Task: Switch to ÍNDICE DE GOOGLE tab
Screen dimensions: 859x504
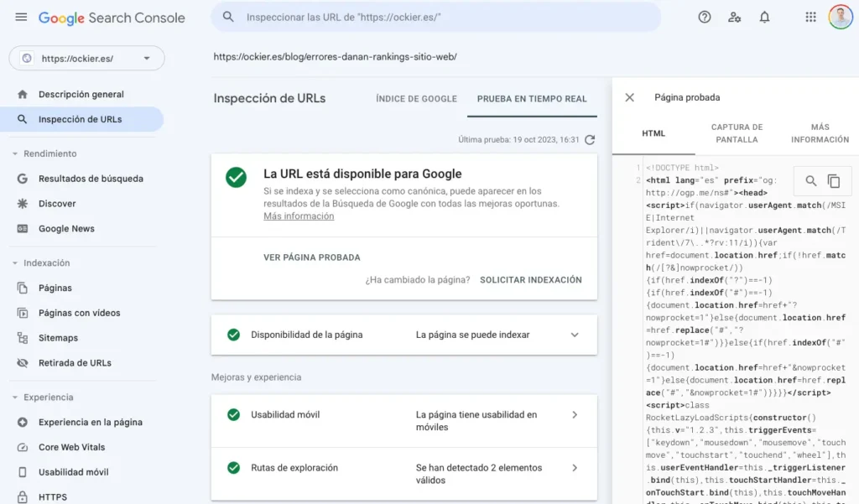Action: tap(416, 99)
